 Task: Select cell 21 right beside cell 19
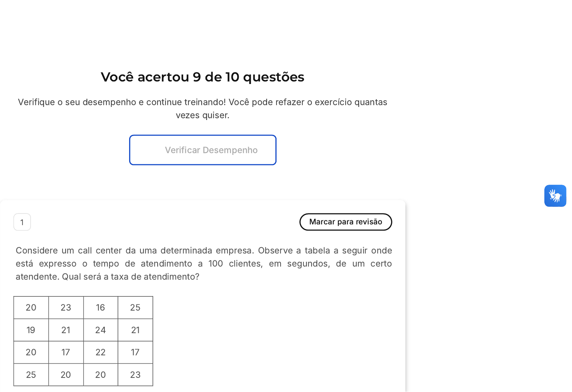click(x=66, y=330)
